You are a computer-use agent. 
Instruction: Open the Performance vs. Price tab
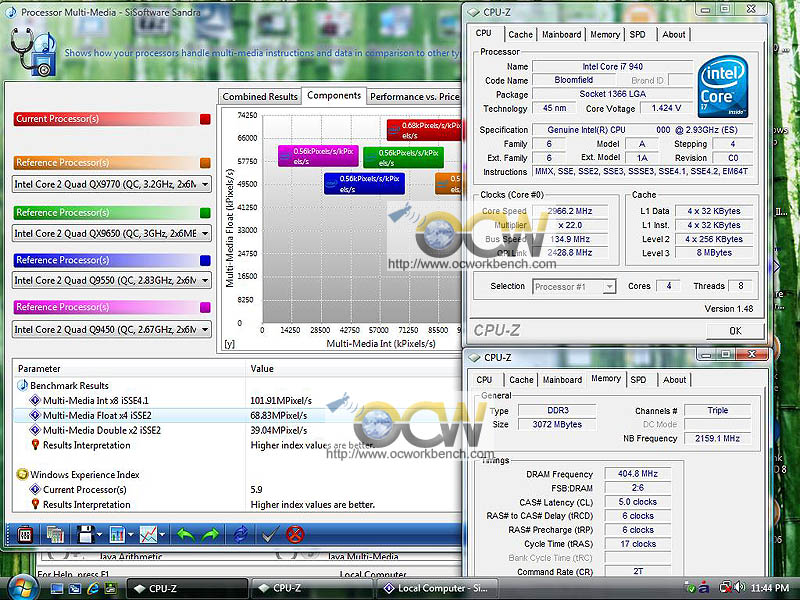coord(414,96)
